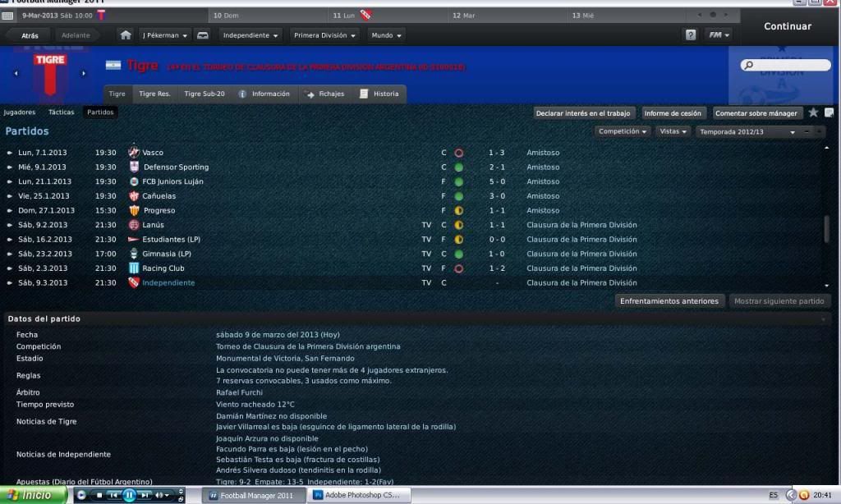Image resolution: width=841 pixels, height=504 pixels.
Task: Open the help question mark icon
Action: 690,34
